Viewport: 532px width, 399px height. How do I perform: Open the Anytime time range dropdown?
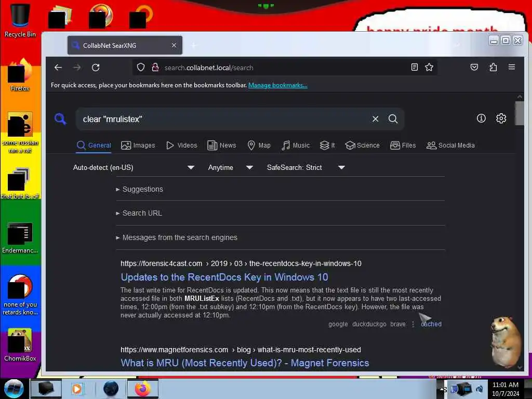[231, 167]
